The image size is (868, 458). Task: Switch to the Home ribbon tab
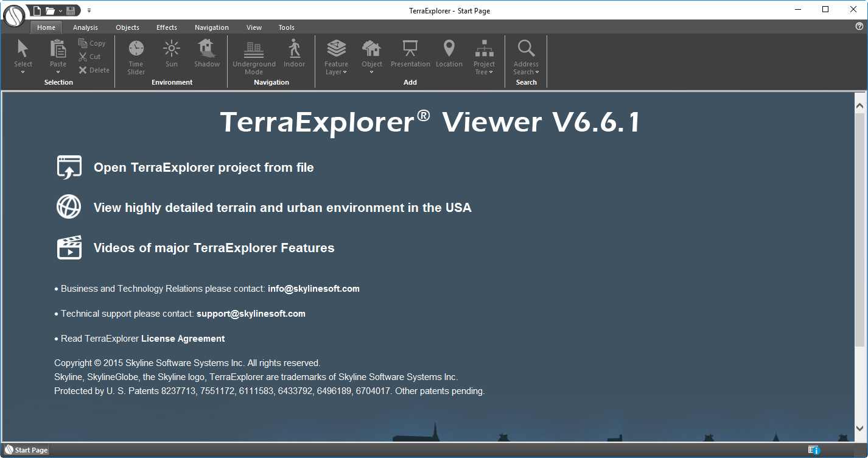[x=46, y=27]
